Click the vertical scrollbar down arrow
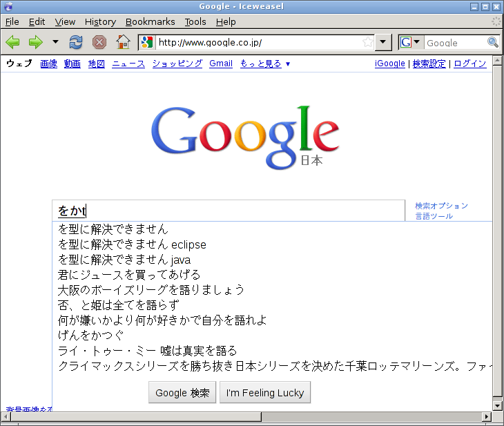Viewport: 504px width, 426px height. 497,406
